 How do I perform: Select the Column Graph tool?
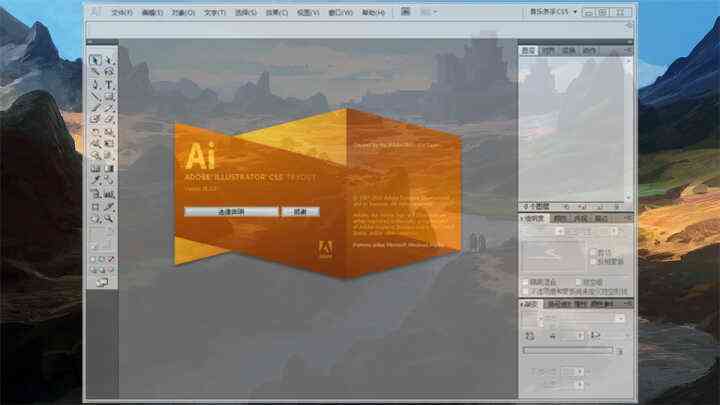click(x=109, y=194)
